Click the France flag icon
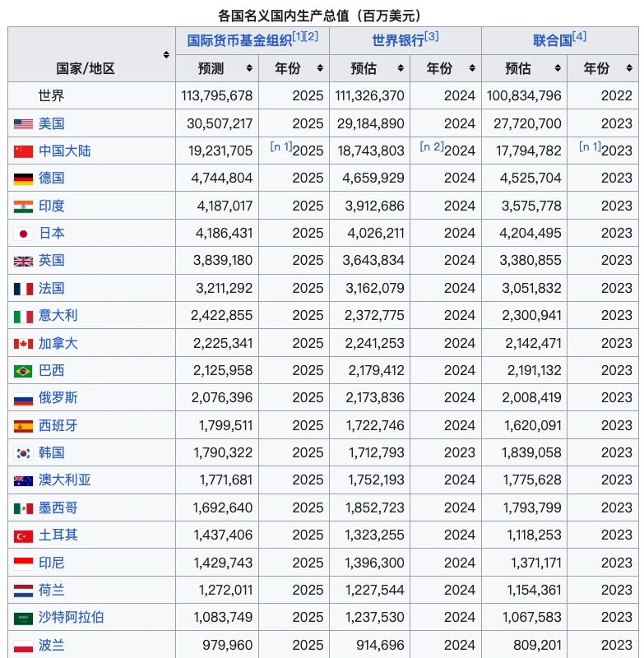 23,289
